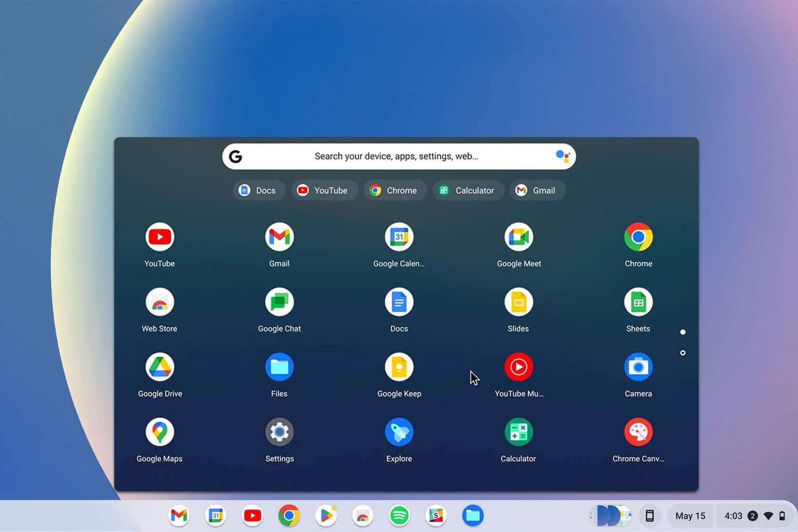
Task: Open Gmail from the shelf
Action: click(179, 515)
